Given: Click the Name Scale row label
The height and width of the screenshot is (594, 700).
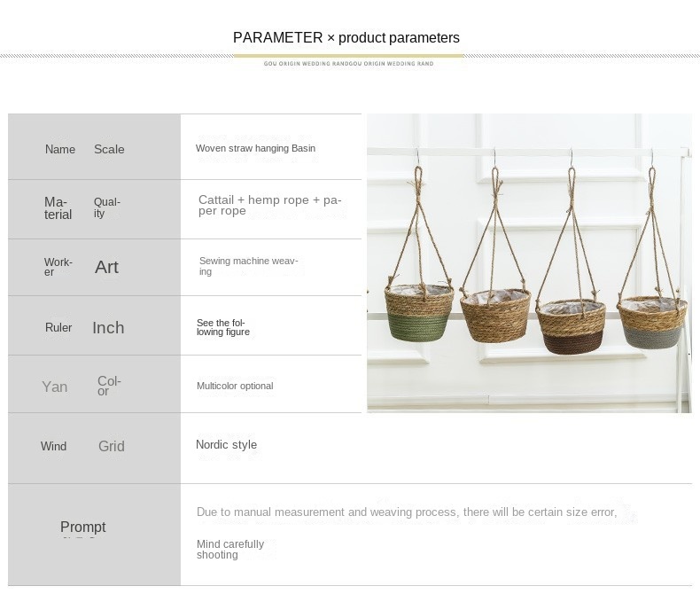Looking at the screenshot, I should coord(84,149).
